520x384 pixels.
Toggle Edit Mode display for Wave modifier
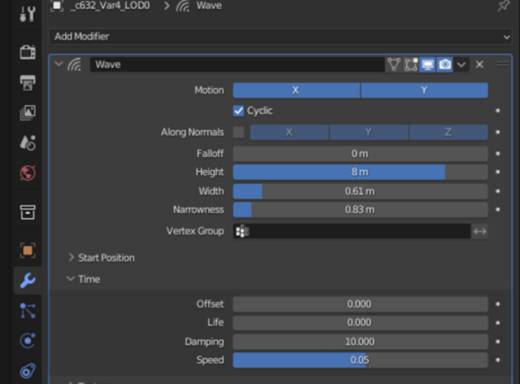pos(411,64)
